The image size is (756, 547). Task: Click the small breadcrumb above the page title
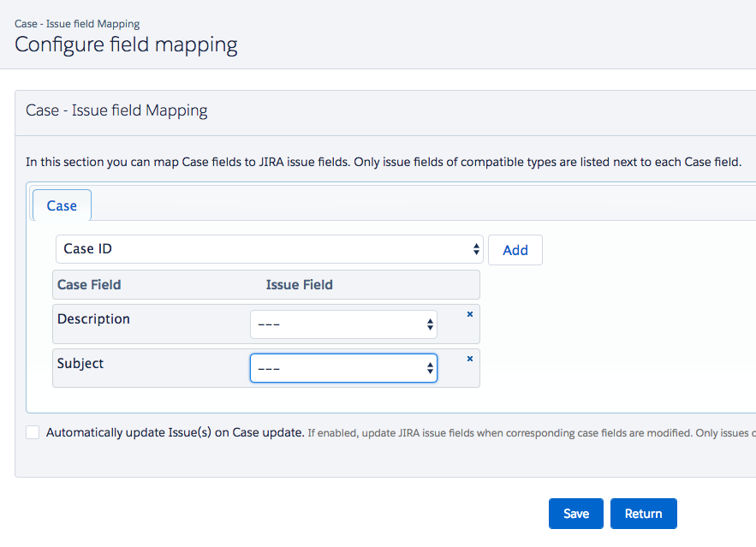click(77, 24)
